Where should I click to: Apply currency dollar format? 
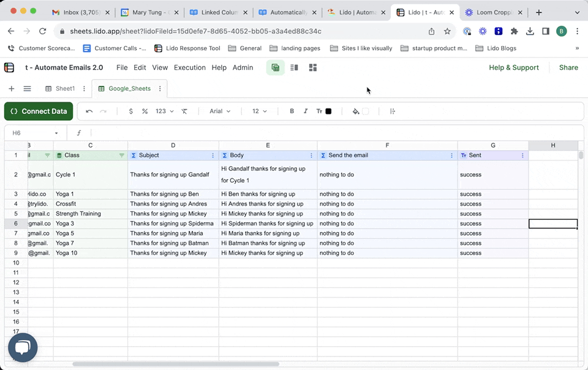pyautogui.click(x=130, y=111)
